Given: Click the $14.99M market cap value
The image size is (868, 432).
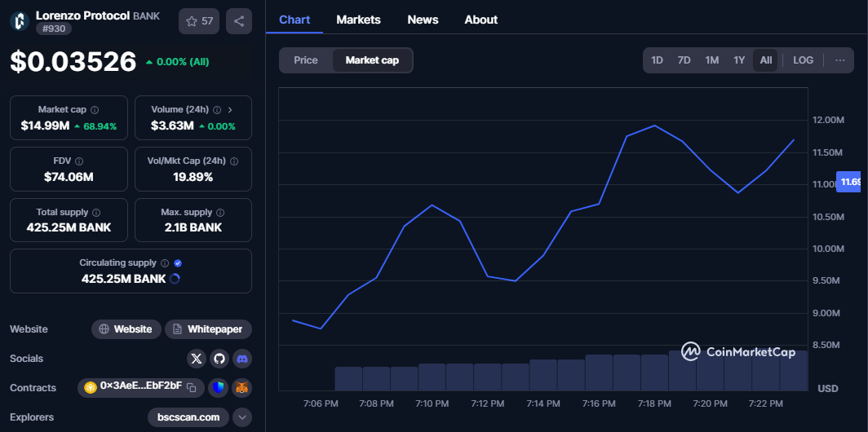Looking at the screenshot, I should click(x=46, y=126).
